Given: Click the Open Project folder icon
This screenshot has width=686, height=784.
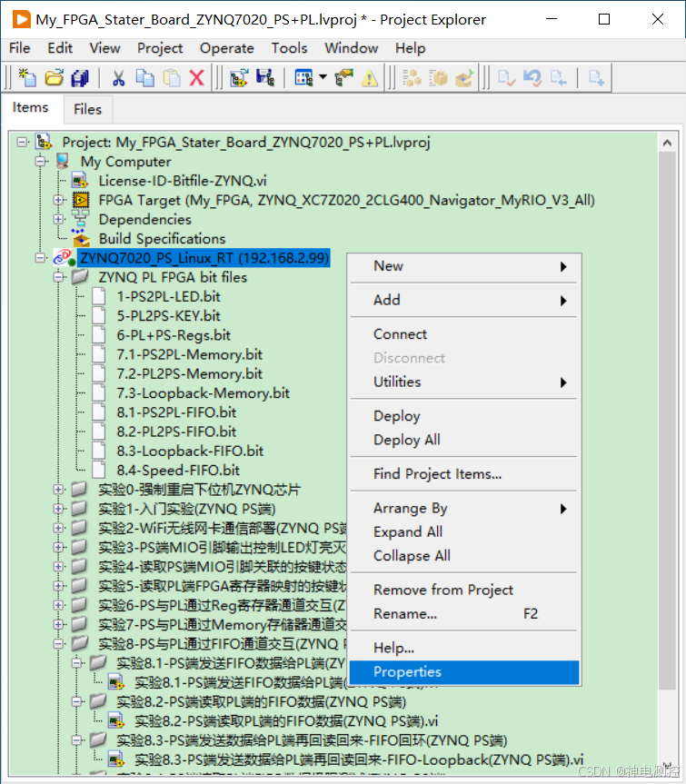Looking at the screenshot, I should coord(54,78).
